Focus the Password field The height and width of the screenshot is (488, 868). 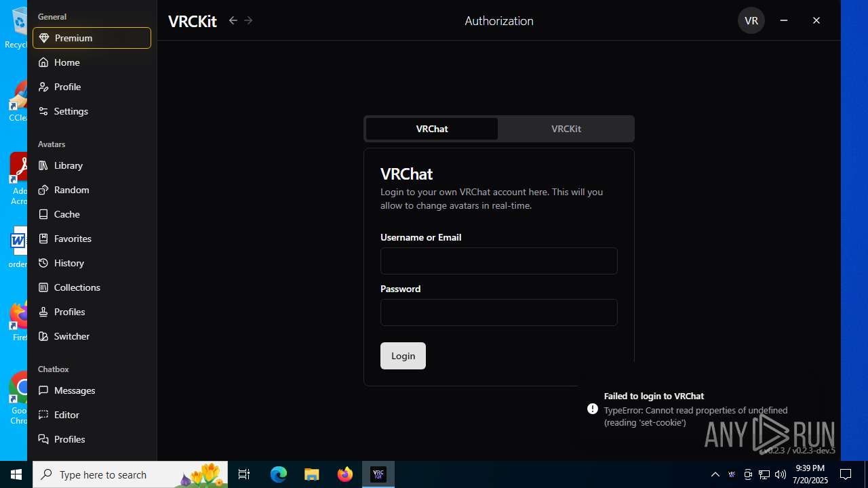(499, 312)
